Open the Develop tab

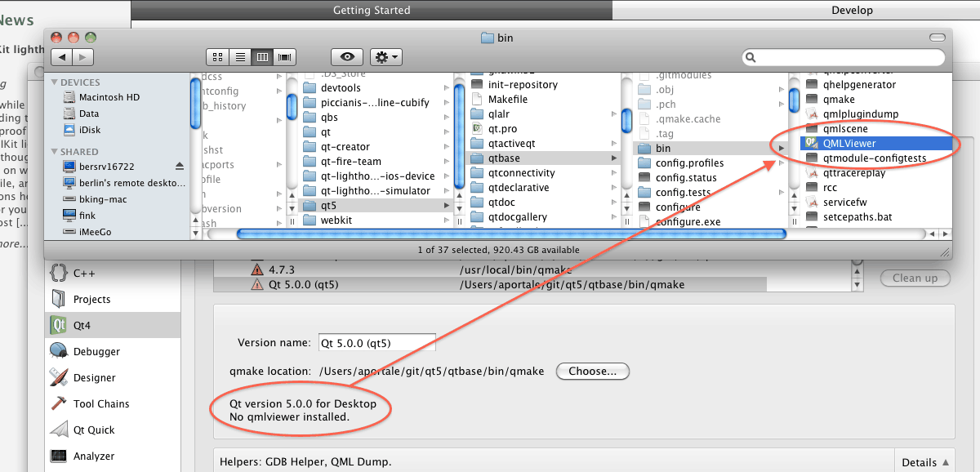coord(852,11)
